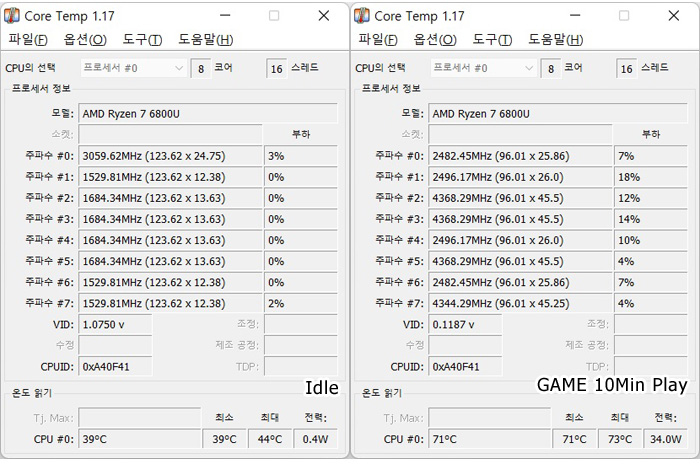Image resolution: width=700 pixels, height=464 pixels.
Task: Open 도구(T) menu in Game window
Action: [492, 40]
